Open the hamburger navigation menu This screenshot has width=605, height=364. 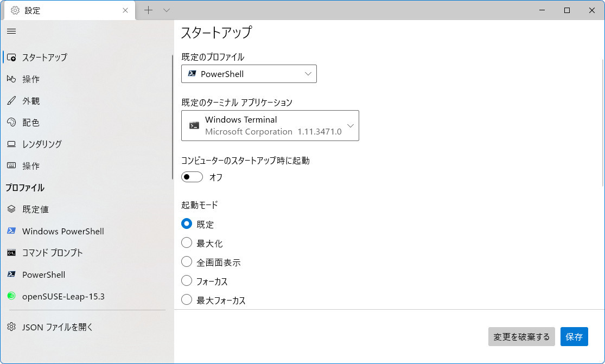[11, 31]
